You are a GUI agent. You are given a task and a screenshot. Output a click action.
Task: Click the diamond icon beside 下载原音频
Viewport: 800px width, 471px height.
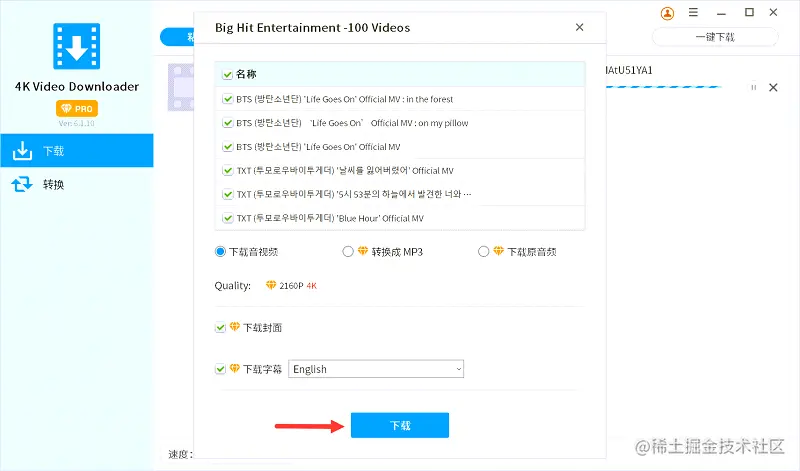(498, 251)
